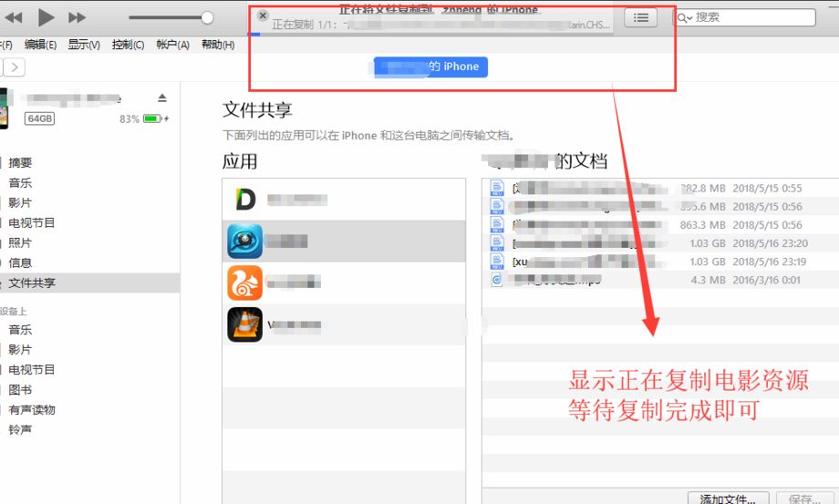Open the Up Next list view button
This screenshot has width=839, height=504.
[641, 17]
